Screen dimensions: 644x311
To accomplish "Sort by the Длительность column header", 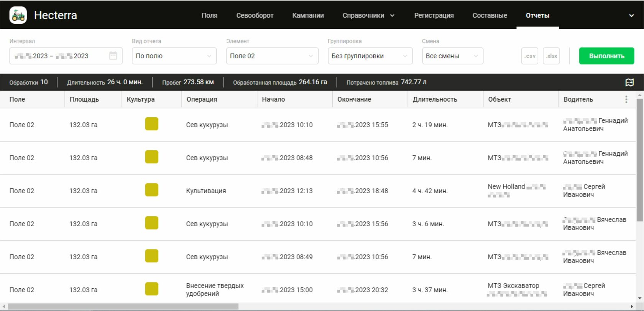I will pyautogui.click(x=435, y=99).
